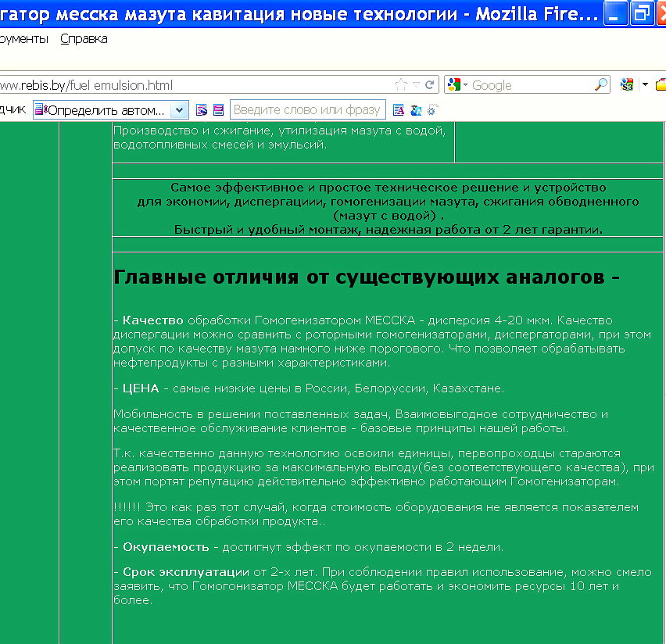
Task: Open translator settings via the gear icon
Action: point(432,110)
